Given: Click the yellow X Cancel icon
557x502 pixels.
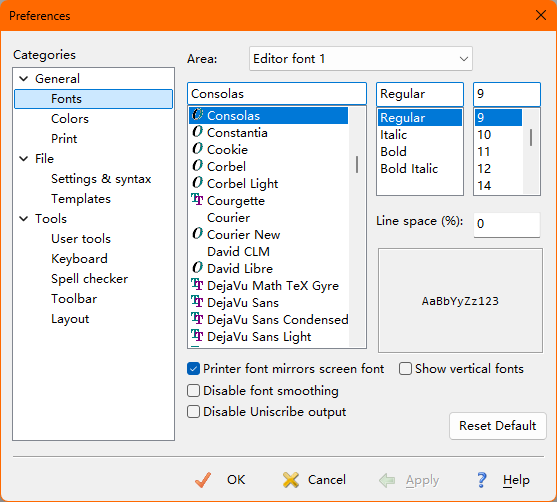Looking at the screenshot, I should click(x=291, y=480).
